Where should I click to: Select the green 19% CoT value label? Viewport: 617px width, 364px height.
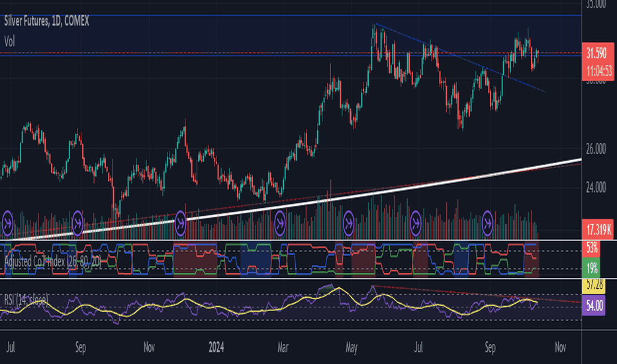591,269
